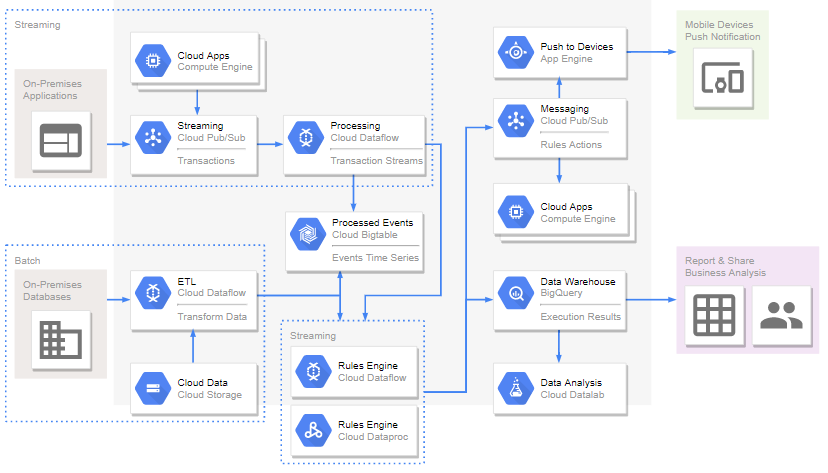828x473 pixels.
Task: Select the Cloud Bigtable icon beside Processed Events
Action: coord(308,234)
